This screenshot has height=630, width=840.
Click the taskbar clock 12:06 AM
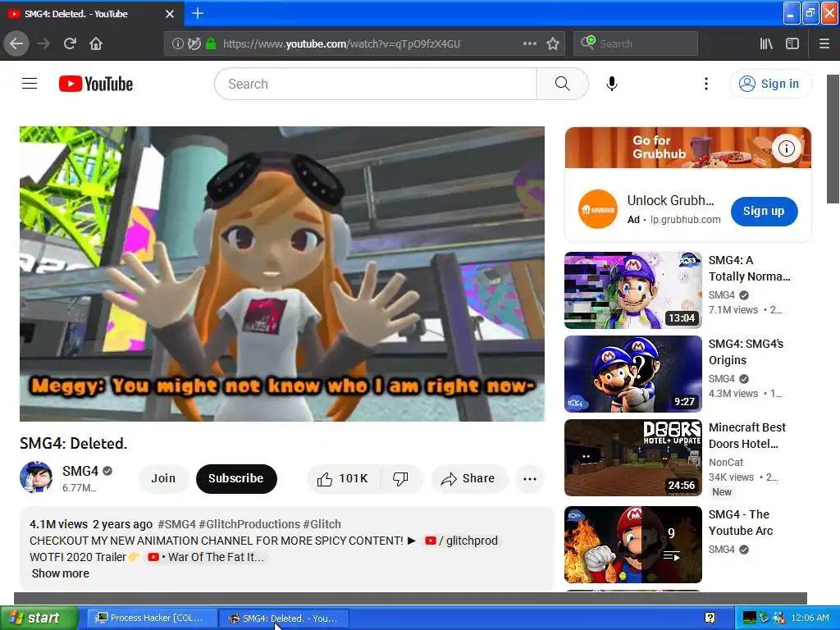click(810, 618)
